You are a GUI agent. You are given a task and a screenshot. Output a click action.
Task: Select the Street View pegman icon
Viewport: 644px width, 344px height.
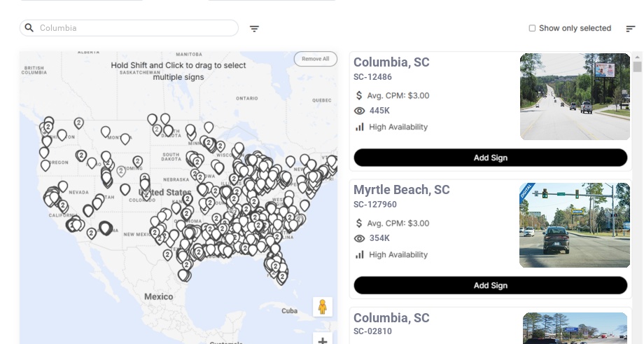click(323, 307)
